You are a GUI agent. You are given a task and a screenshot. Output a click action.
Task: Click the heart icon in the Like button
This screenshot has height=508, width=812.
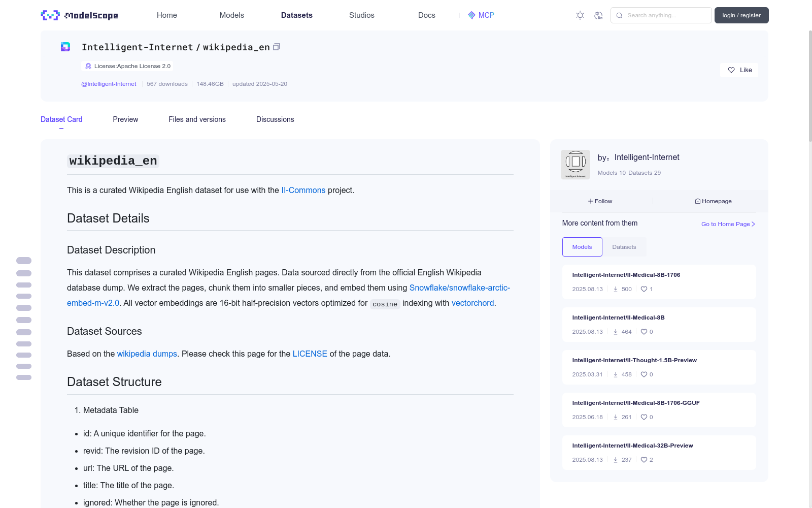(731, 70)
